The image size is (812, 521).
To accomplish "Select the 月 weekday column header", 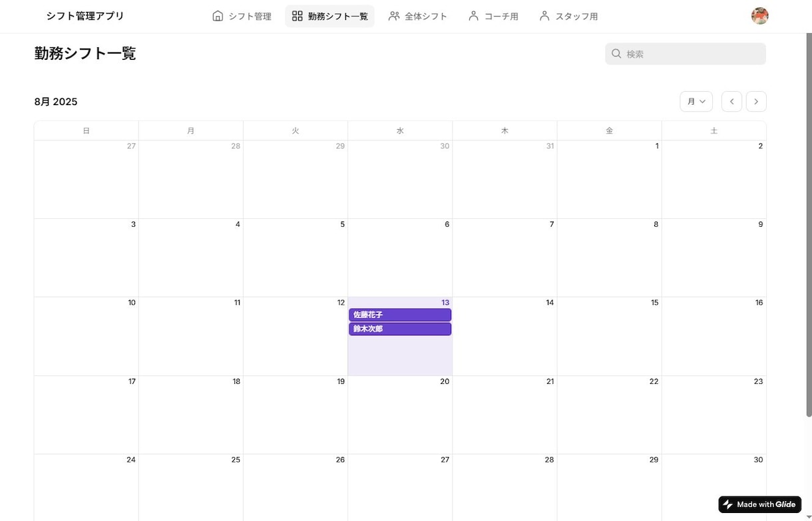I will (x=191, y=131).
